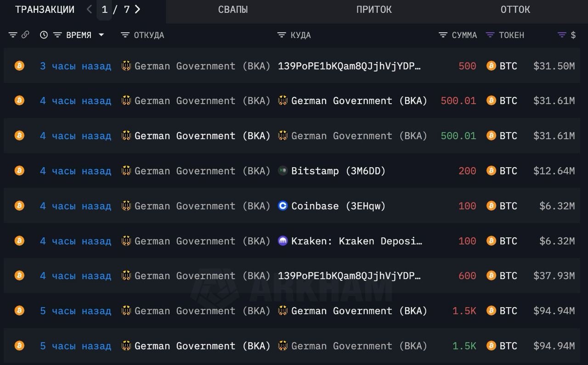Click the BTC token icon in the $37.93M row
The image size is (588, 365).
pos(491,275)
